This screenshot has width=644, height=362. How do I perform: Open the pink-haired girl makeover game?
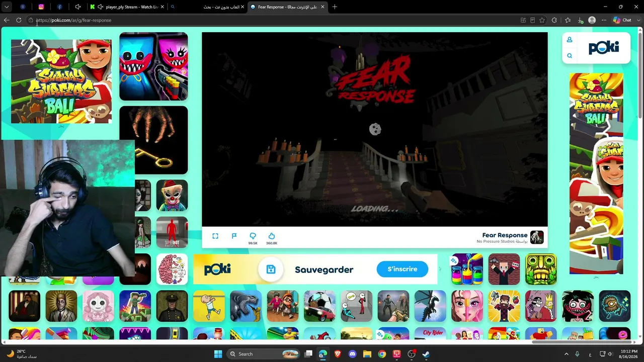click(x=467, y=306)
